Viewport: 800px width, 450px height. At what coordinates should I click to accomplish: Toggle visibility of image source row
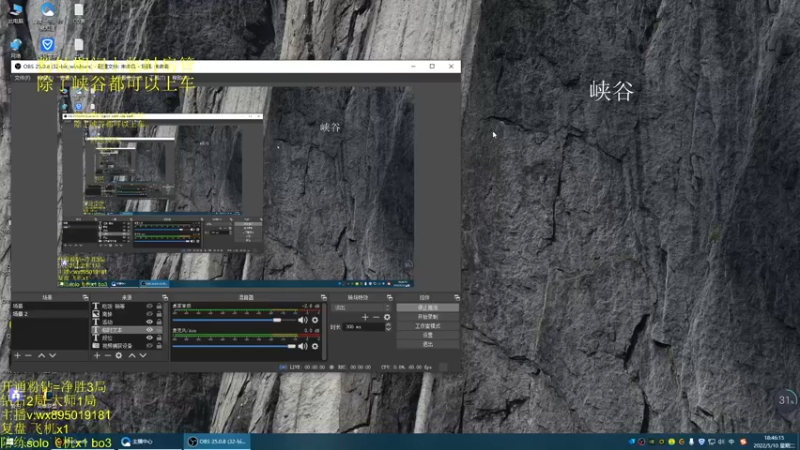coord(149,314)
